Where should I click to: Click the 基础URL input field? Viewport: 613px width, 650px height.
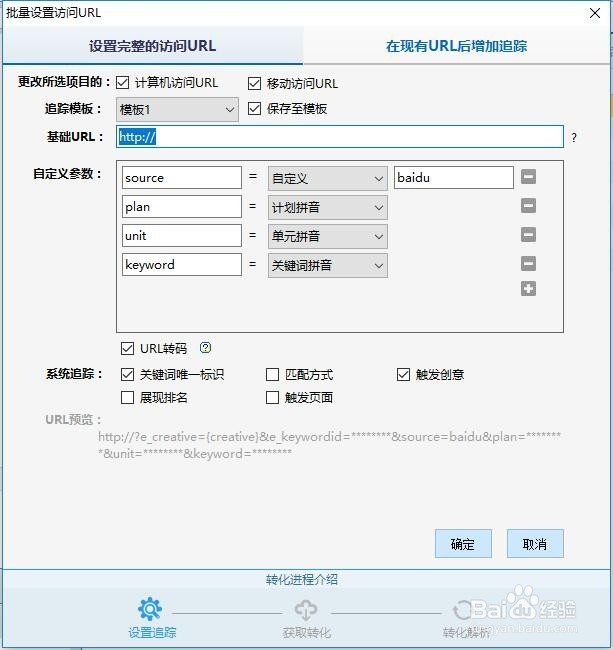pos(340,137)
